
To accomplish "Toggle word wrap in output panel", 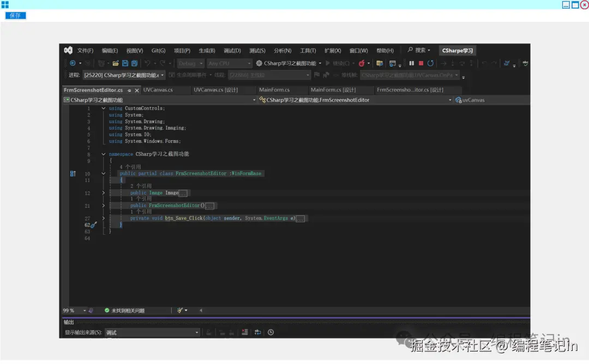I will tap(257, 332).
